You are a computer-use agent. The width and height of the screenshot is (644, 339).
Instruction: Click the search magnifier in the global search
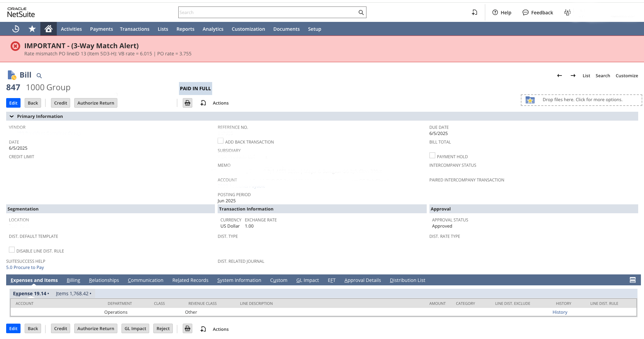point(361,13)
